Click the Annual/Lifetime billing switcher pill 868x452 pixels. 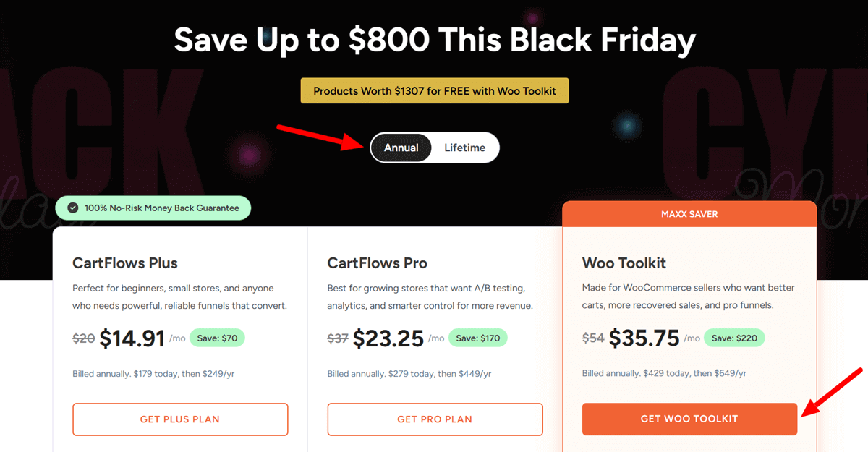pyautogui.click(x=434, y=148)
